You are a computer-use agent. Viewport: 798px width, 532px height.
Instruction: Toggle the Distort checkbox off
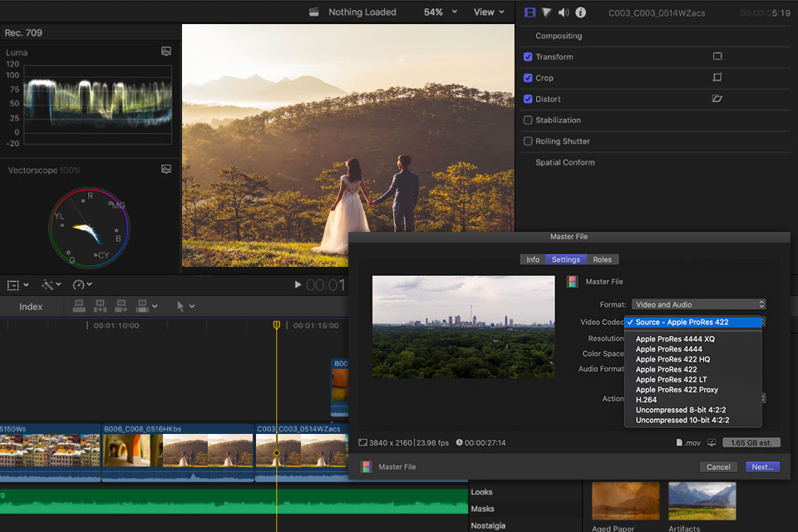tap(528, 99)
